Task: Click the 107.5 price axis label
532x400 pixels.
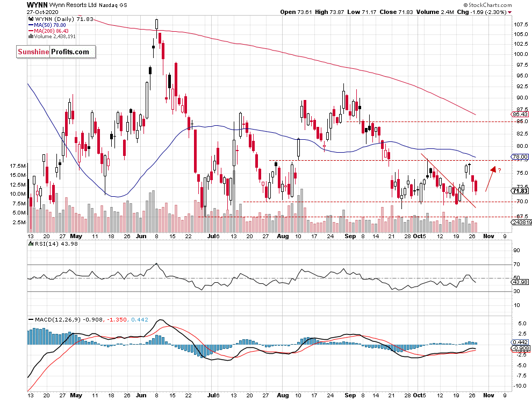Action: click(x=521, y=24)
